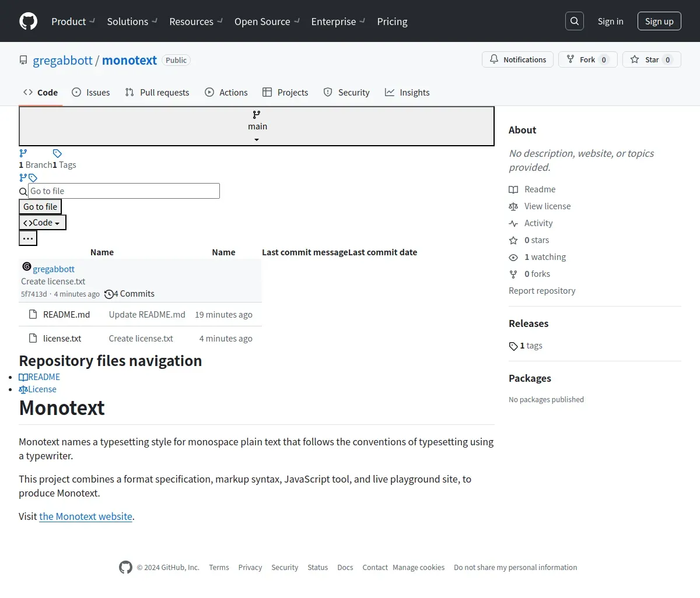Click the book icon beside Readme in About
Screen dimensions: 700x598
point(513,189)
